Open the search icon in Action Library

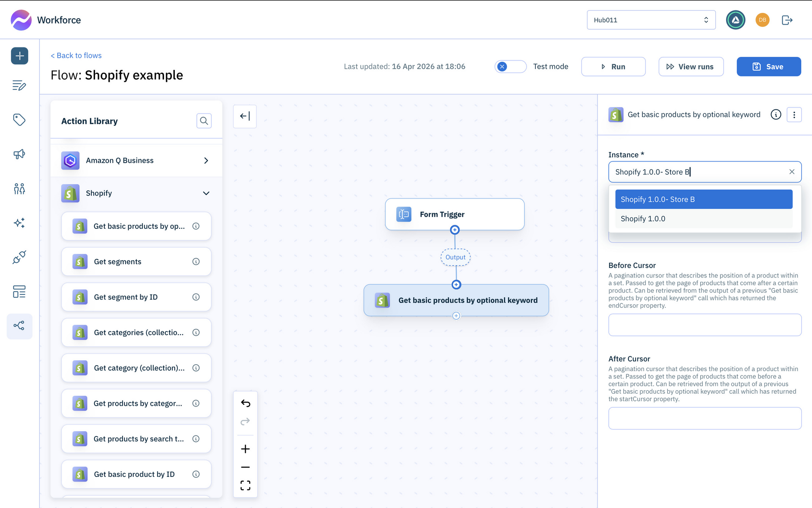click(x=204, y=121)
